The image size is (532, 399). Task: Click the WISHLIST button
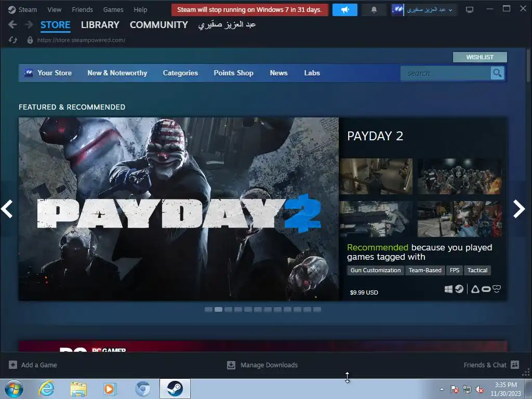pyautogui.click(x=480, y=57)
